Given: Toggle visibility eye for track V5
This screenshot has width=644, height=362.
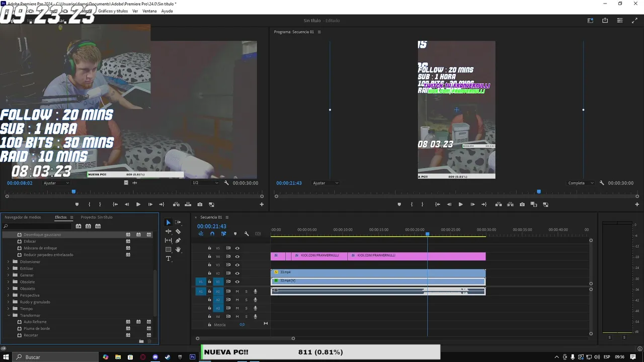Looking at the screenshot, I should (237, 248).
